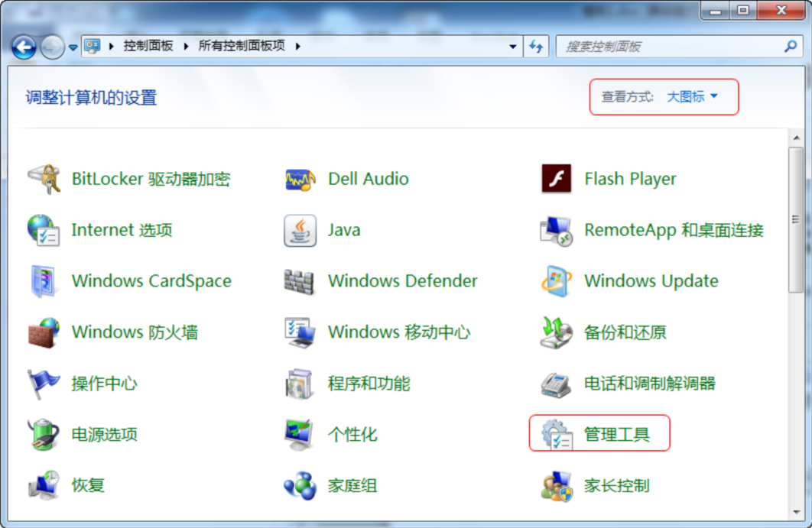Open the 程序和功能 text link
Screen dimensions: 812x528
[x=369, y=384]
